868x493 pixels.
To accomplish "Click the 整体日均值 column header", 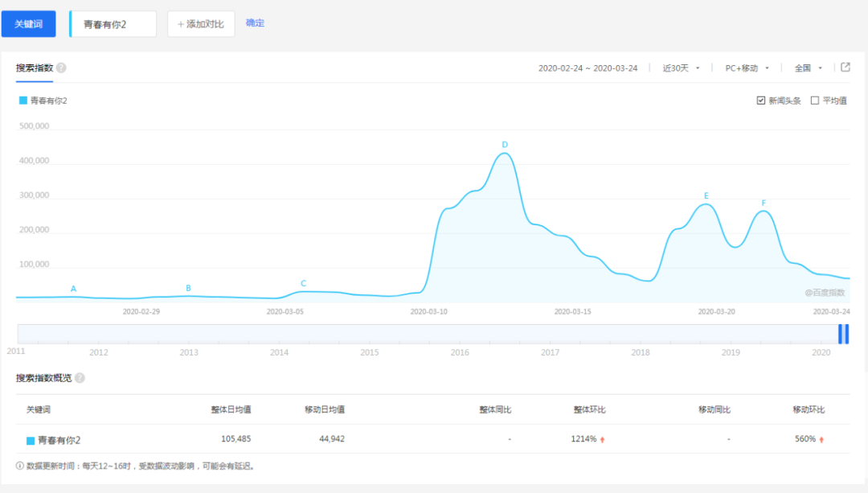I will tap(231, 409).
